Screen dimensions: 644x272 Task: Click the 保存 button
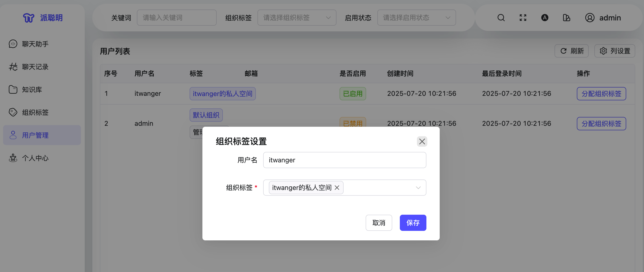[x=413, y=223]
